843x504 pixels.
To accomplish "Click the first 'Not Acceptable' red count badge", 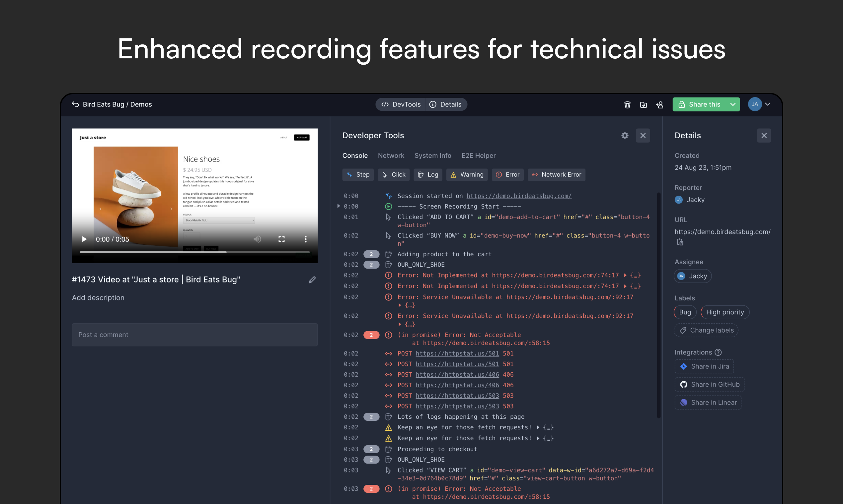I will (371, 335).
